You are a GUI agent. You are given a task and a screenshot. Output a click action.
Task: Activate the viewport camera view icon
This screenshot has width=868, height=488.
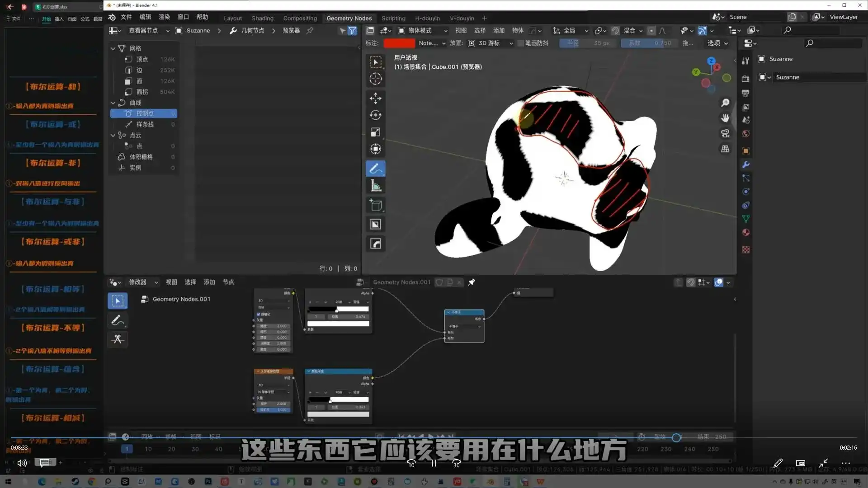(x=725, y=134)
